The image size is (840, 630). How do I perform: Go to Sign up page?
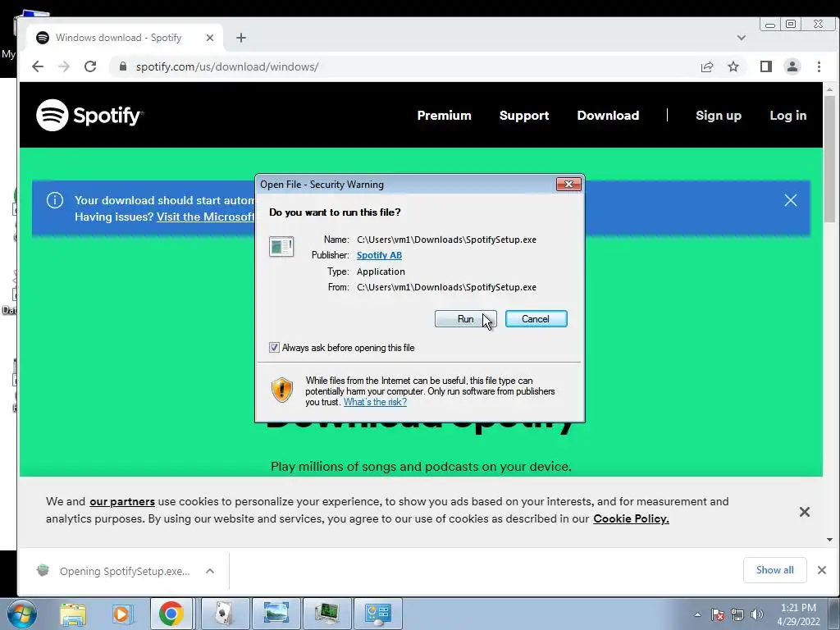pos(719,115)
